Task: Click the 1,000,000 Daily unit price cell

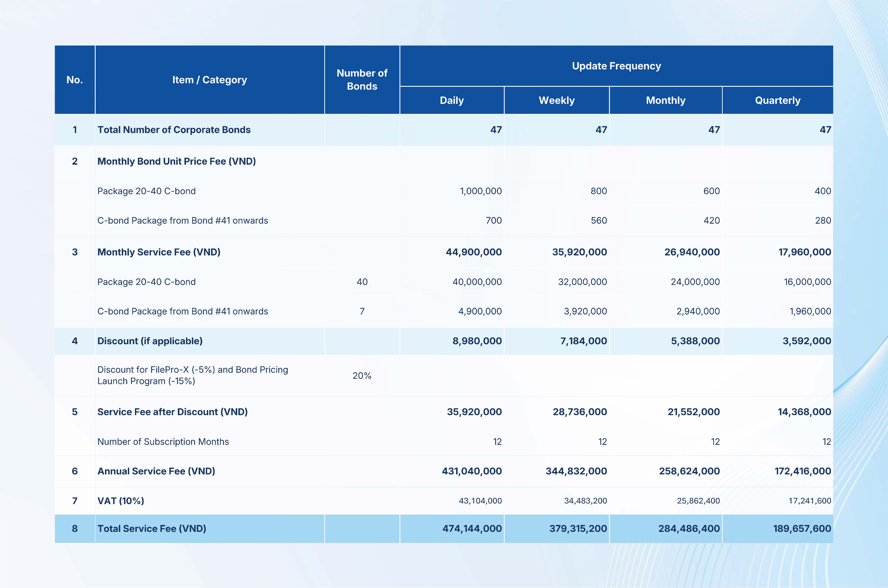Action: 480,191
